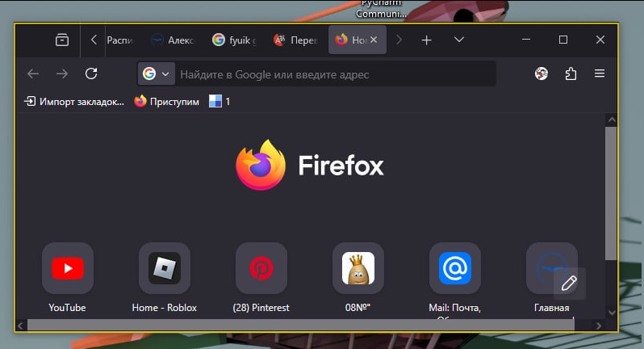Screen dimensions: 644x349
Task: Expand the list all tabs chevron
Action: [x=459, y=40]
